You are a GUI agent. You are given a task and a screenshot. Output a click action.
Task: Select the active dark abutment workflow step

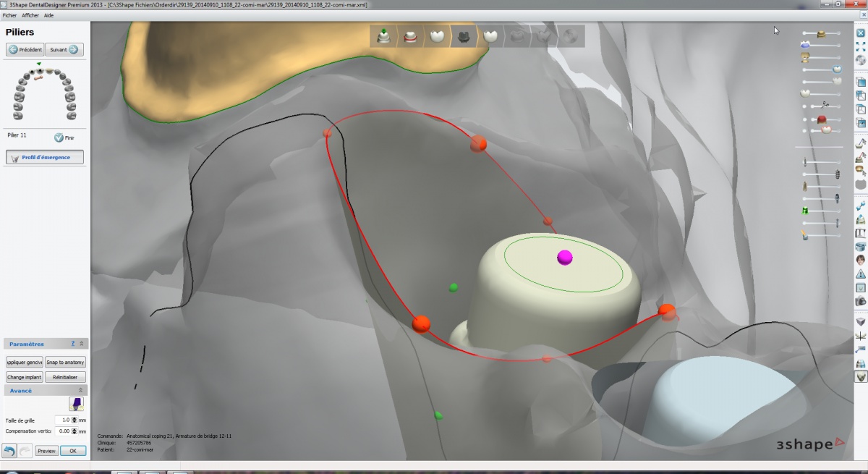pyautogui.click(x=464, y=36)
